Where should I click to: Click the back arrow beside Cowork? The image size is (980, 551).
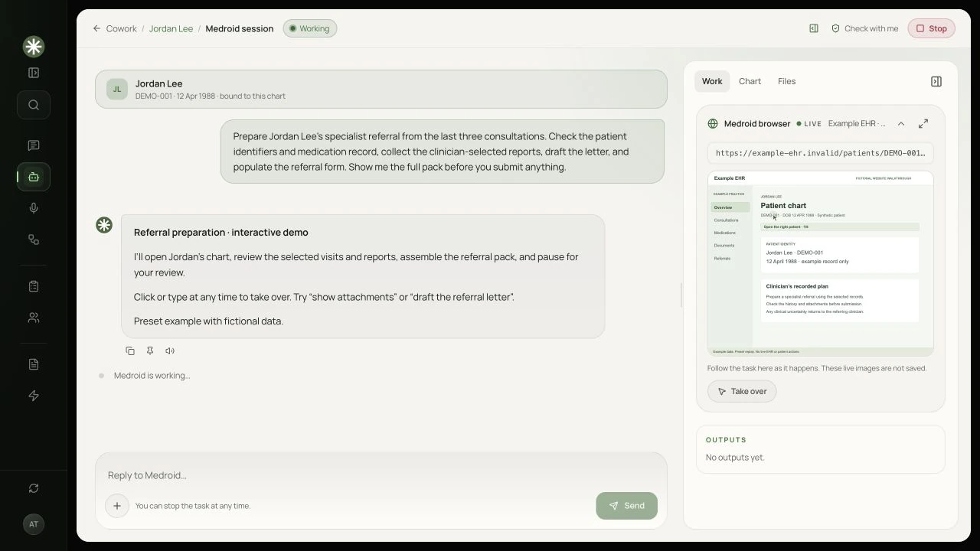(x=96, y=28)
